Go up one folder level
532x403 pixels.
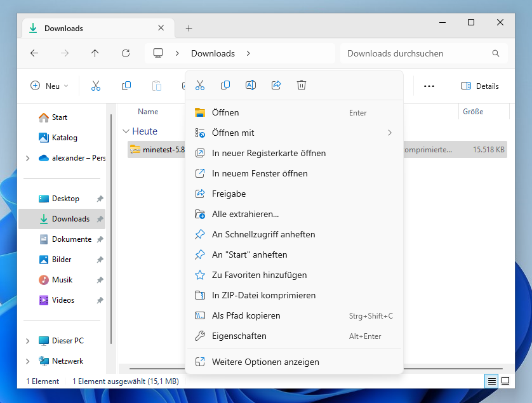tap(95, 53)
